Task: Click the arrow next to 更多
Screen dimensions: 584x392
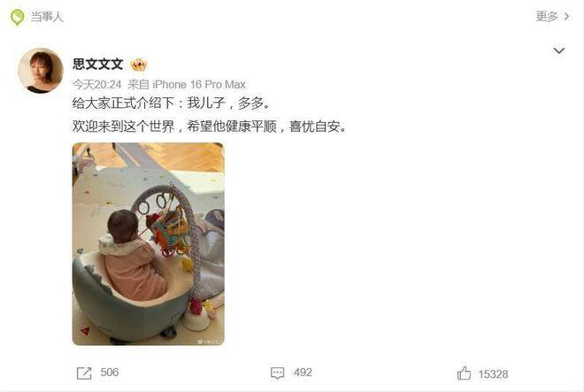Action: pyautogui.click(x=566, y=17)
